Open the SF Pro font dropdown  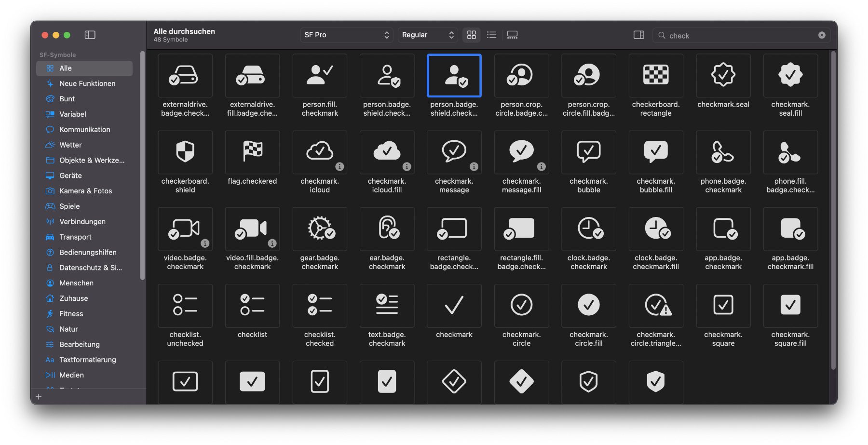[346, 35]
